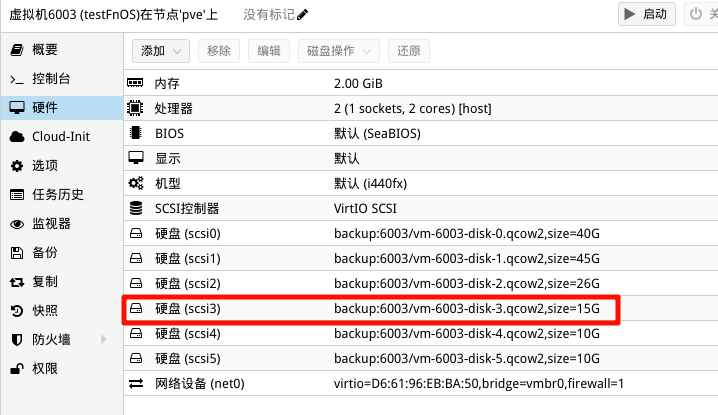Click the pencil icon to edit tags
The image size is (718, 415).
(302, 15)
